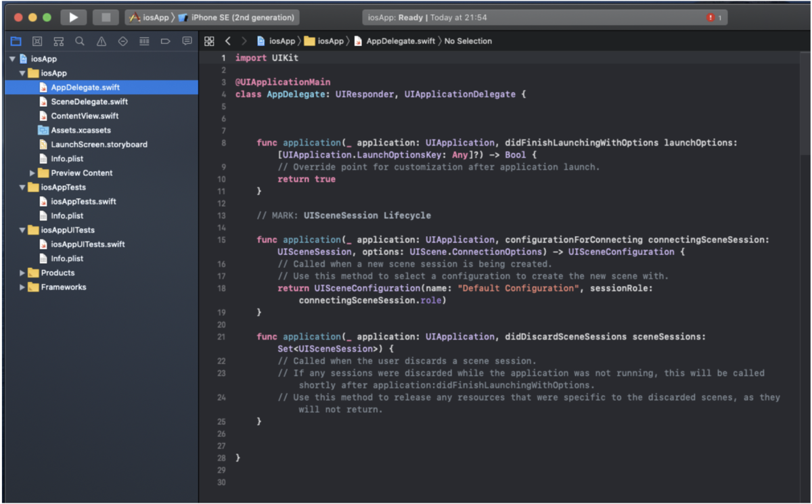The height and width of the screenshot is (504, 812).
Task: Open the Report navigator speech bubble icon
Action: pyautogui.click(x=187, y=41)
